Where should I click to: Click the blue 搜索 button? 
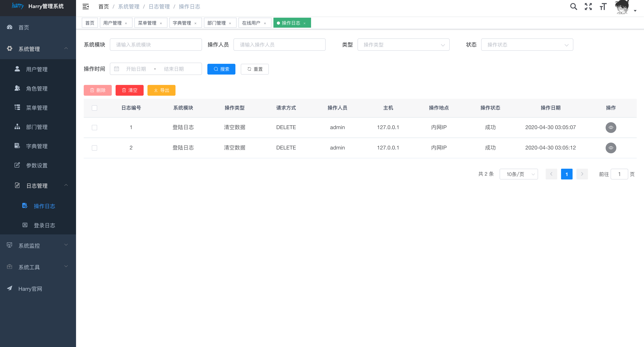[221, 69]
